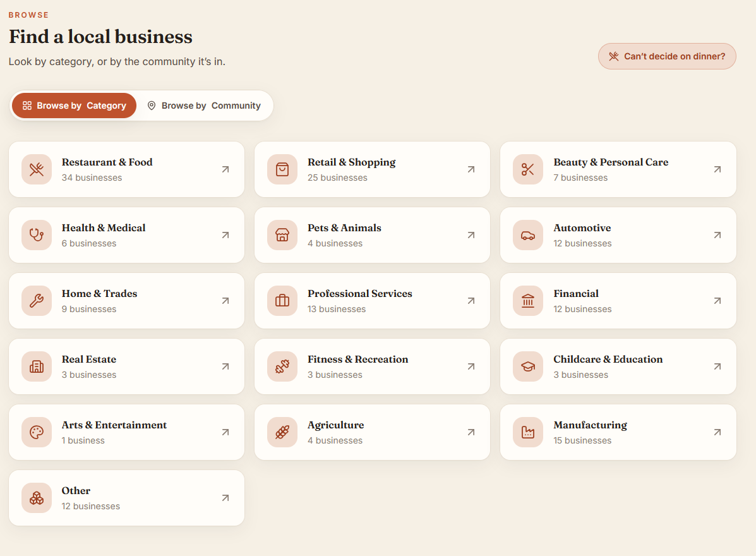Open Automotive using its arrow icon
The height and width of the screenshot is (556, 756).
(717, 235)
